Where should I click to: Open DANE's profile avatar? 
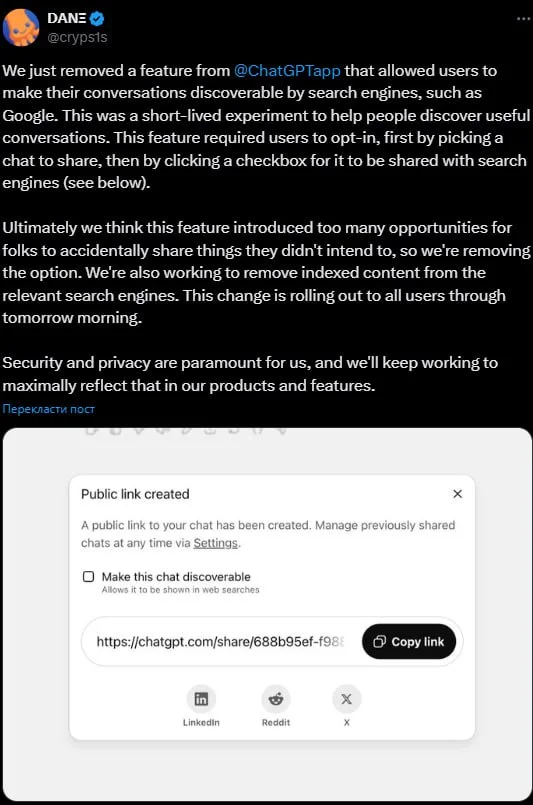(21, 27)
